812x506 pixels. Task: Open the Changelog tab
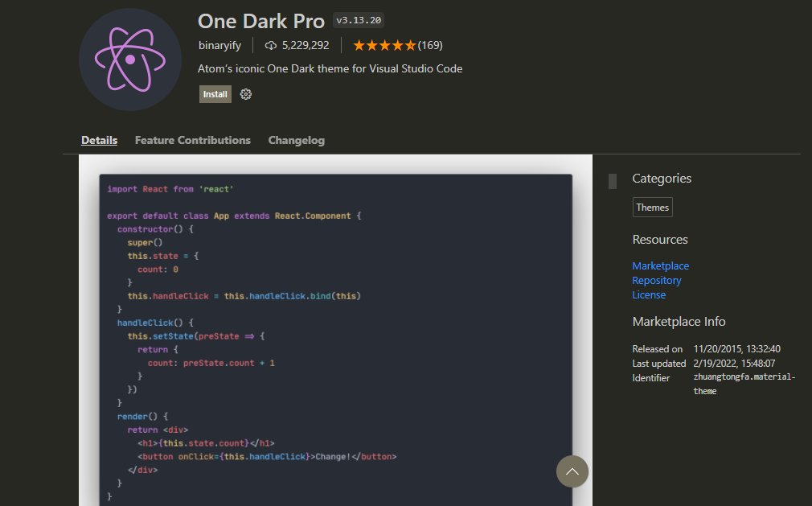point(296,140)
